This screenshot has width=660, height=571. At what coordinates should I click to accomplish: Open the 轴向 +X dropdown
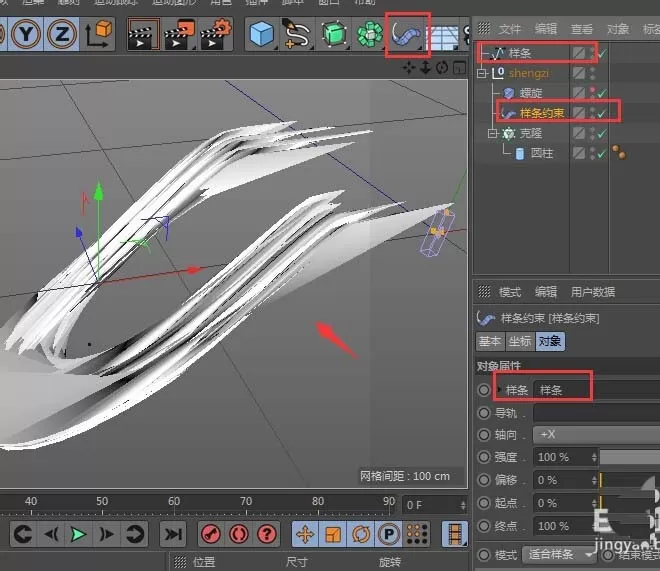pyautogui.click(x=596, y=434)
